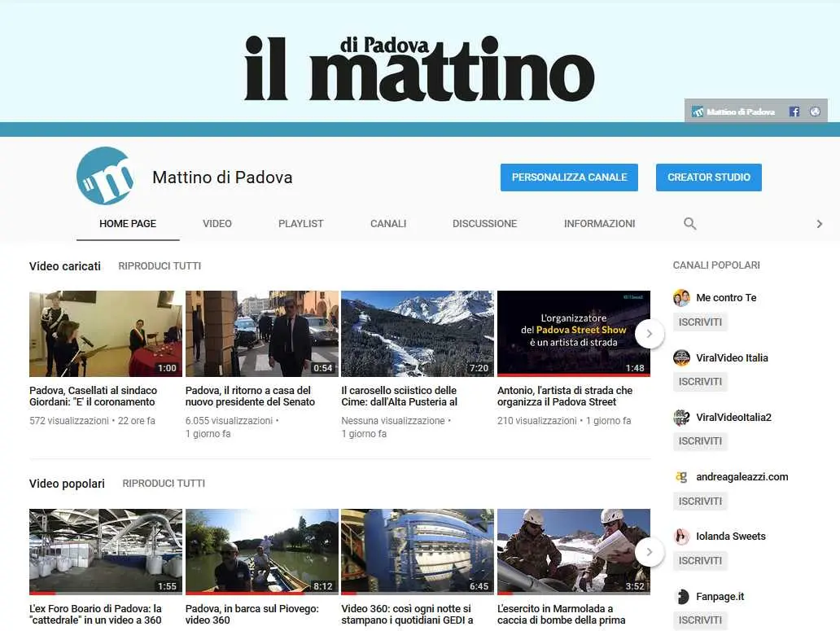840x631 pixels.
Task: Click title 'Il carosello sciistico delle Cime'
Action: click(400, 396)
